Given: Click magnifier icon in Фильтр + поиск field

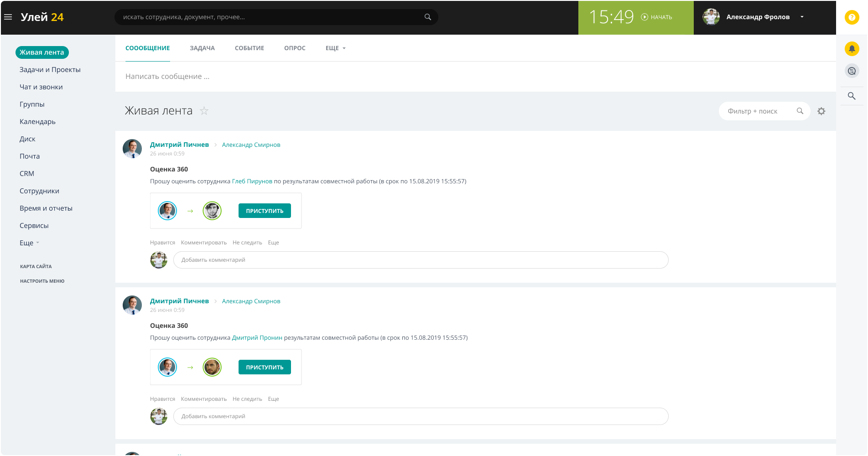Looking at the screenshot, I should pyautogui.click(x=800, y=111).
